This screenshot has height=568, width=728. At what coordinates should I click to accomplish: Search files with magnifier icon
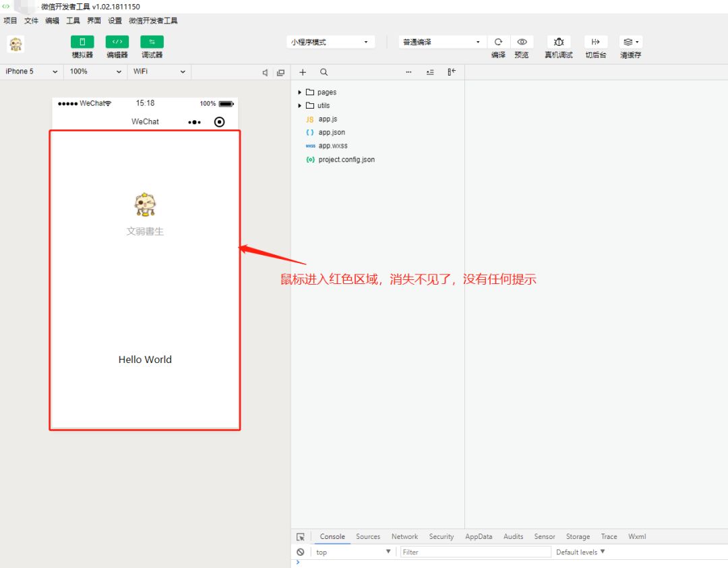[324, 72]
